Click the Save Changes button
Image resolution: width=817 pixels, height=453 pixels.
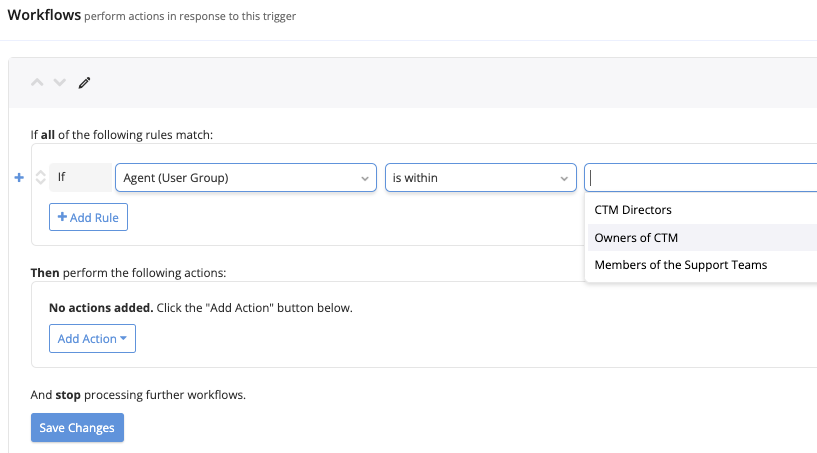click(77, 428)
